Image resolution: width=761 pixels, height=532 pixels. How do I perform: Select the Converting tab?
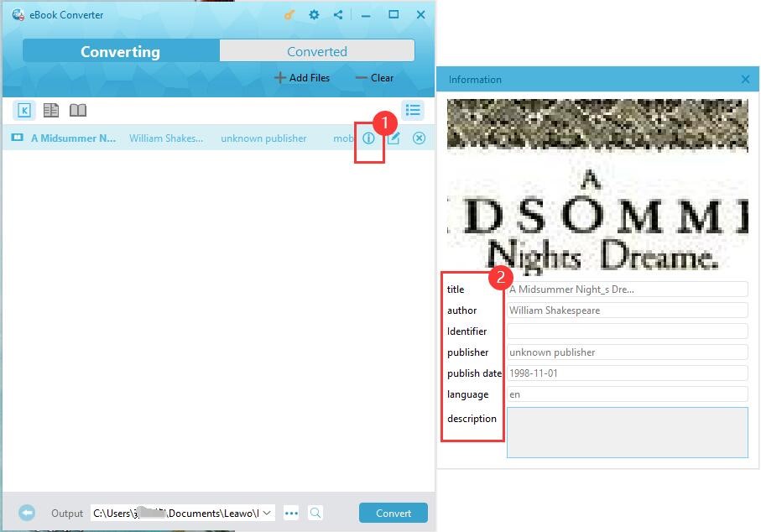120,51
